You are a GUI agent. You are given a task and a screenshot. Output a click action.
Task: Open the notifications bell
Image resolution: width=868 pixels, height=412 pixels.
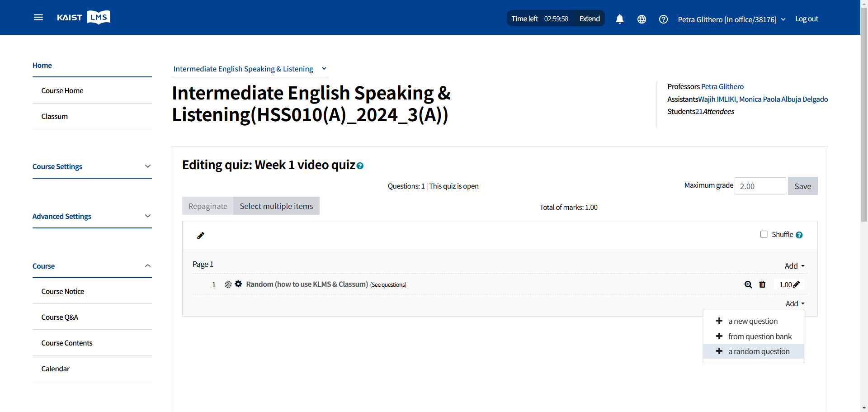[620, 19]
